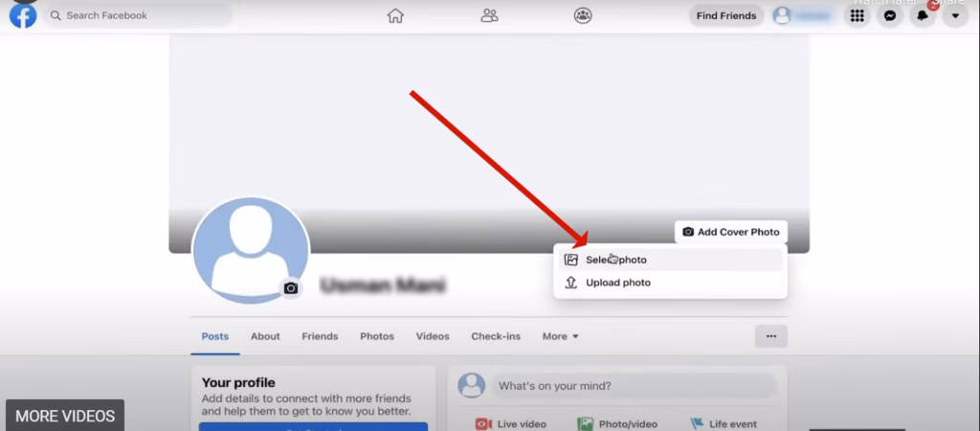Click the MORE VIDEOS overlay button
This screenshot has height=431, width=980.
click(x=65, y=416)
